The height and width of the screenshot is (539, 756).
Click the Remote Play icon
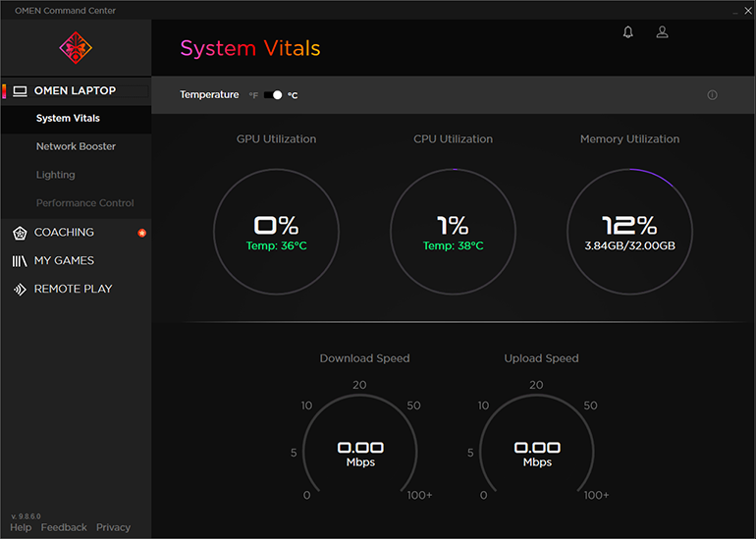point(20,290)
